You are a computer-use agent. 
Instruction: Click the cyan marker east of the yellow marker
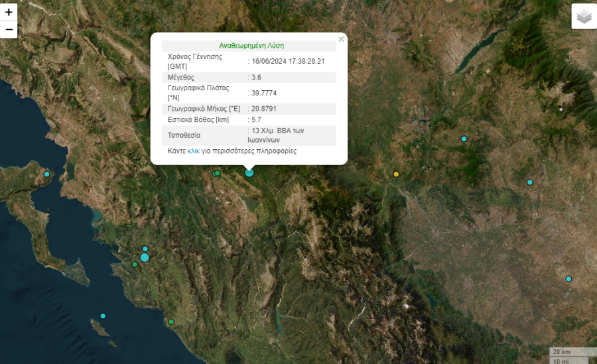(530, 182)
